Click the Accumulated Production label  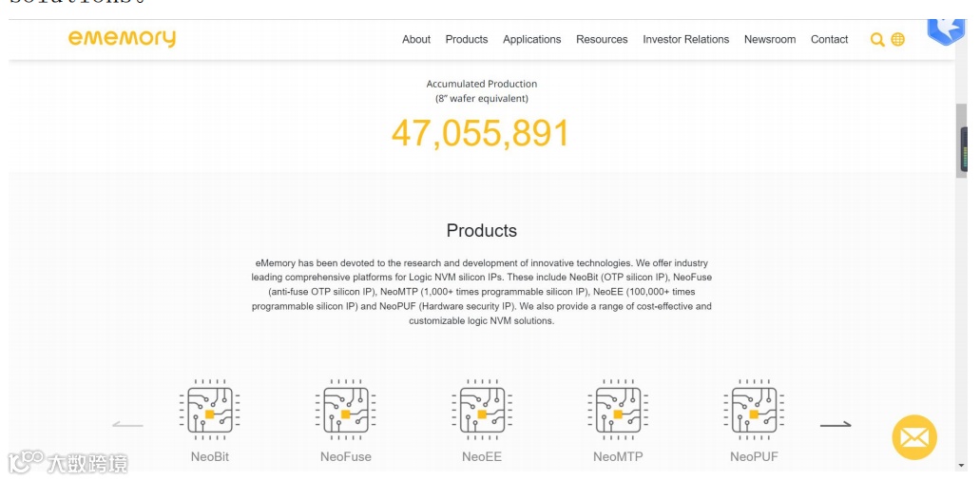481,84
